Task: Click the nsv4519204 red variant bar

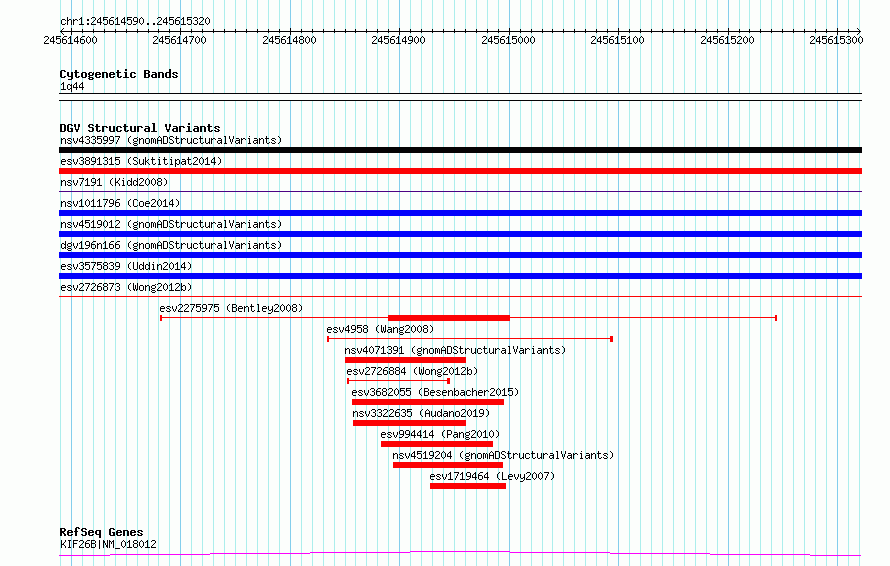Action: pos(448,466)
